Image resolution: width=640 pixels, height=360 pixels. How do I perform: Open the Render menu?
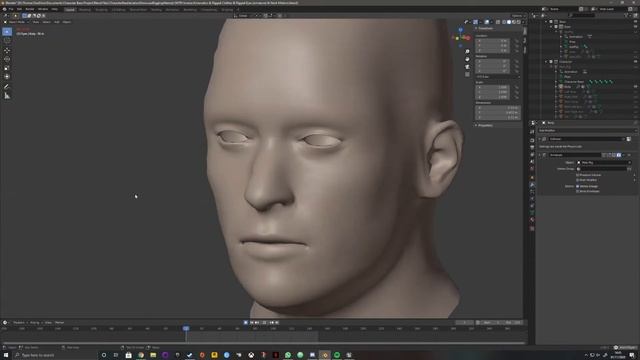[x=30, y=9]
